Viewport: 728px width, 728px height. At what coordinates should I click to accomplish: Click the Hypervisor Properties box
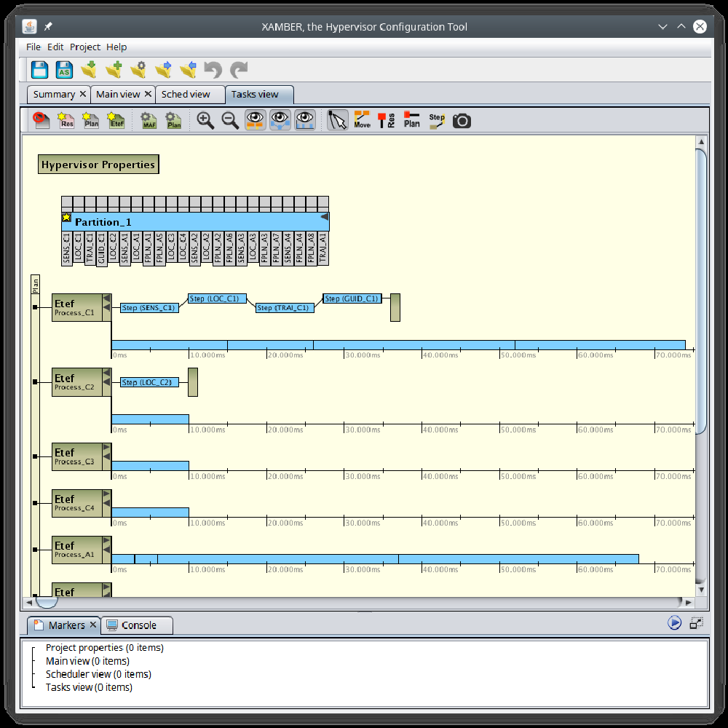pos(98,165)
